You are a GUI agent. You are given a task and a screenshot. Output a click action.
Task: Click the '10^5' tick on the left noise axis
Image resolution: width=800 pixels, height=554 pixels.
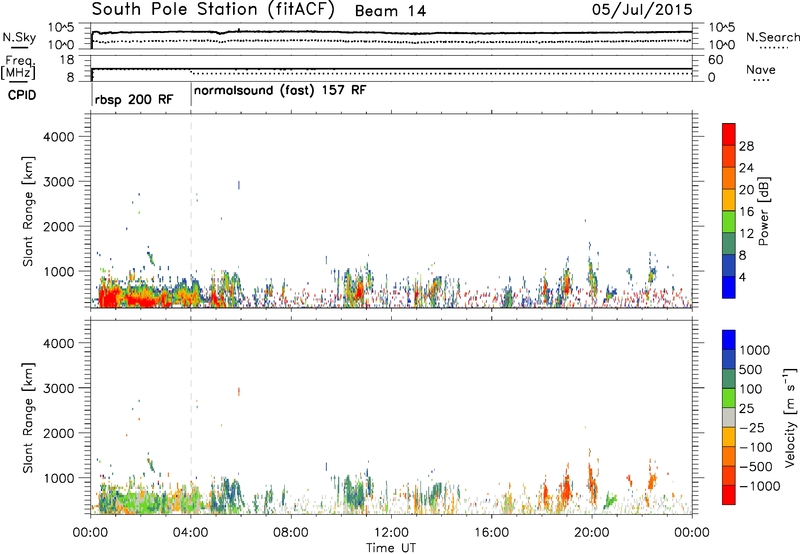coord(61,28)
